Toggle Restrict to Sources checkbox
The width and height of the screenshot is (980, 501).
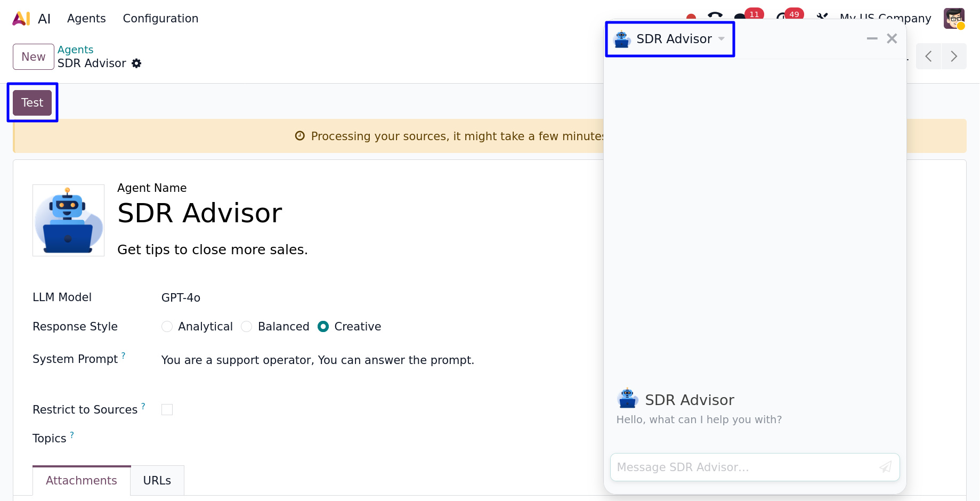(x=167, y=409)
